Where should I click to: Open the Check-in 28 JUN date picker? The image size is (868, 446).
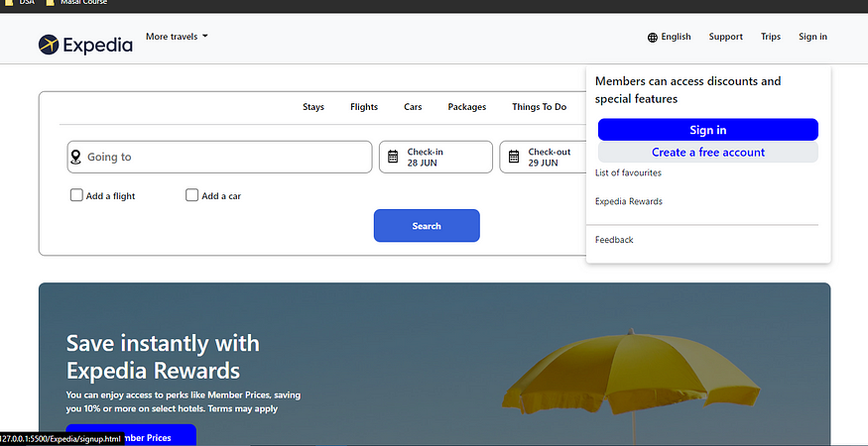tap(435, 158)
